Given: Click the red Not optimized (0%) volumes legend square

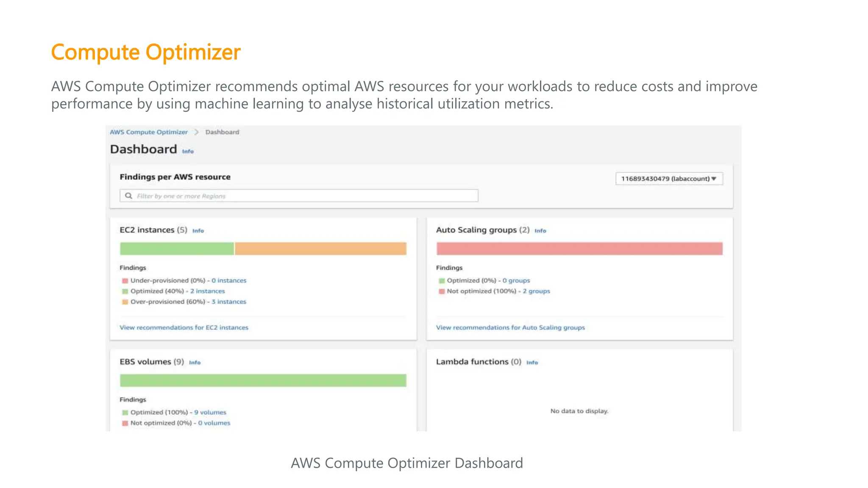Looking at the screenshot, I should (x=125, y=423).
